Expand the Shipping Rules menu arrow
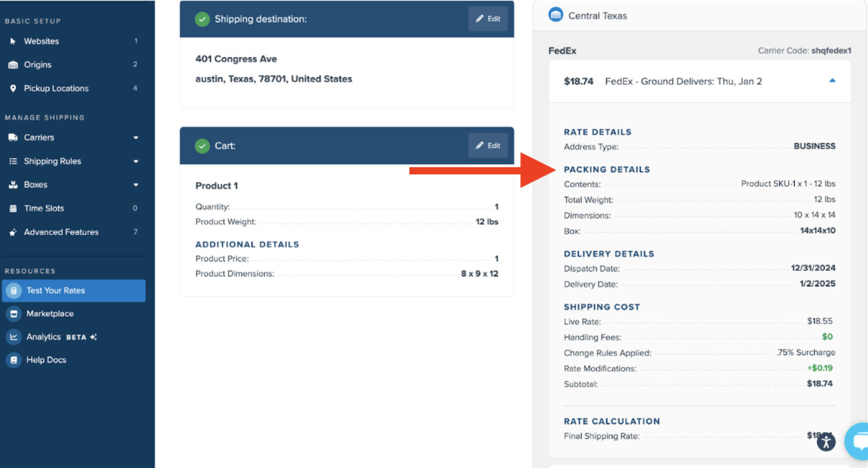Screen dimensions: 868x468 pyautogui.click(x=135, y=161)
